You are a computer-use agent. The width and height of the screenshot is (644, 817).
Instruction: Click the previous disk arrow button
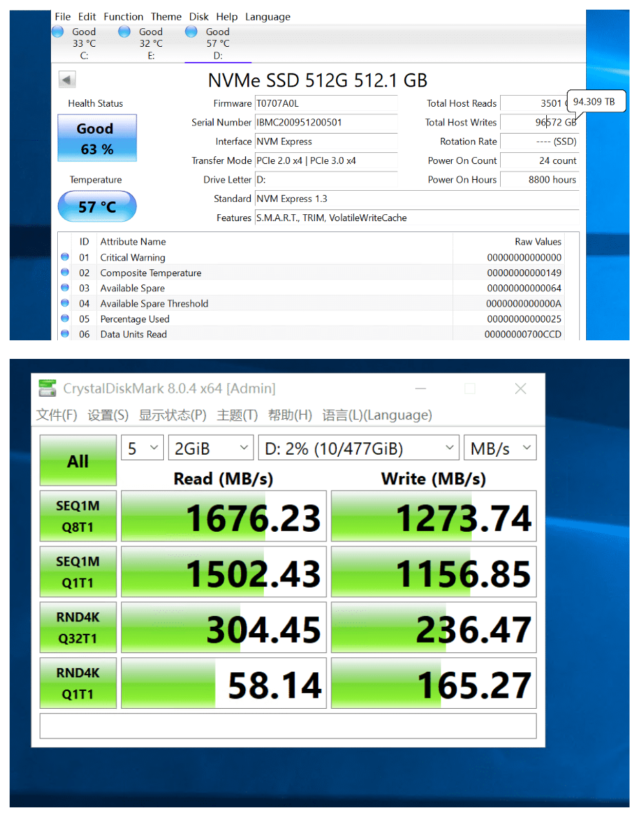67,80
